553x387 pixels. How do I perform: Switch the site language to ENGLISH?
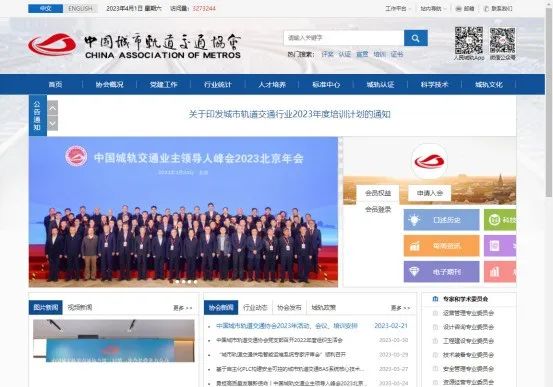click(x=80, y=8)
